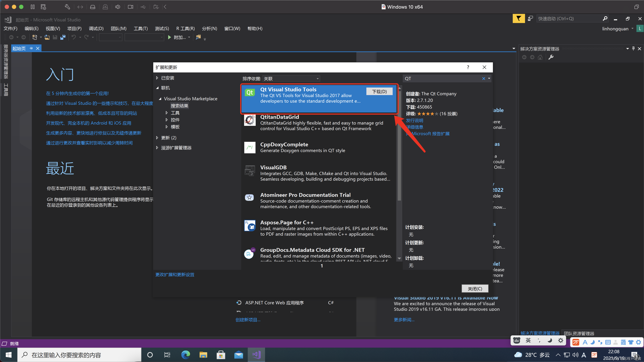
Task: Collapse the Visual Studio Marketplace node
Action: [x=160, y=99]
